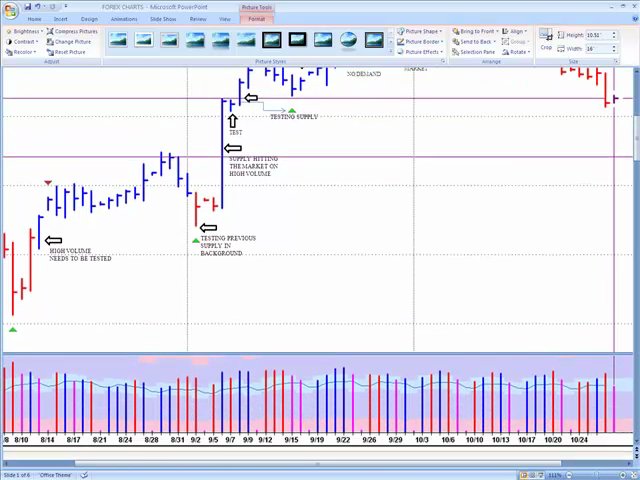Image resolution: width=640 pixels, height=480 pixels.
Task: Open the Selection Pane
Action: (473, 52)
